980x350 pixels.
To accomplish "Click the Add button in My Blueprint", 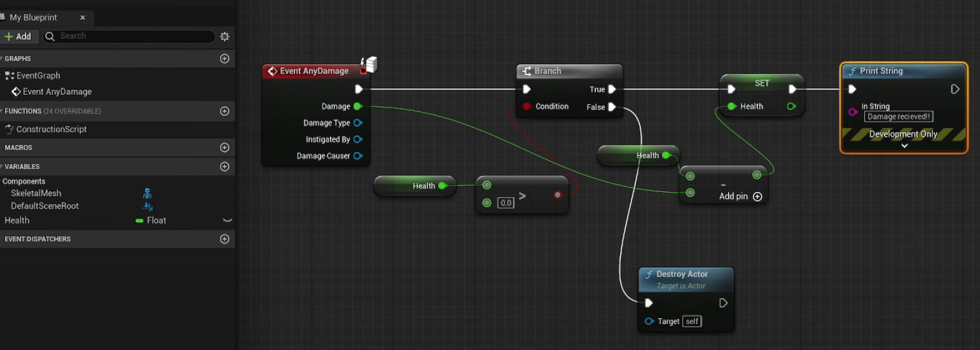I will pos(18,37).
